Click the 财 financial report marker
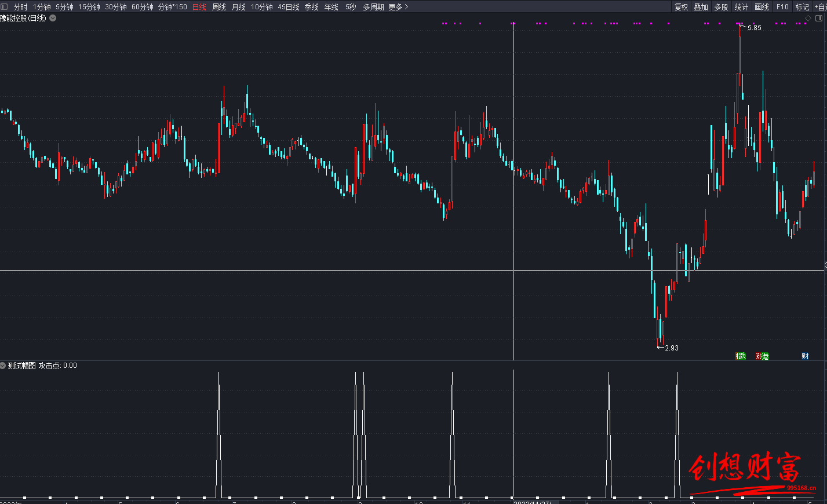 pyautogui.click(x=805, y=356)
